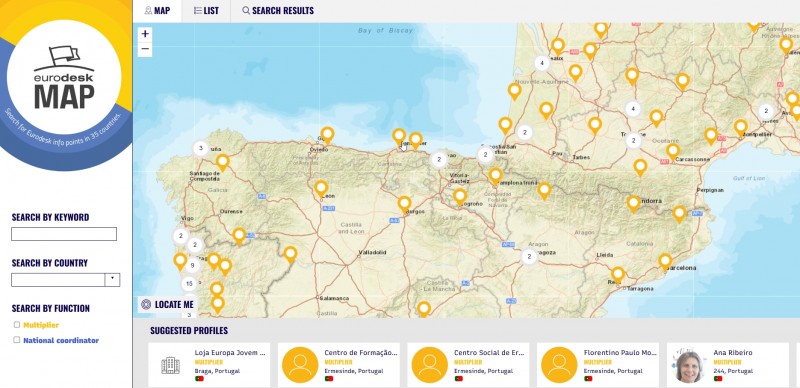
Task: Click the country dropdown arrow
Action: pos(112,280)
